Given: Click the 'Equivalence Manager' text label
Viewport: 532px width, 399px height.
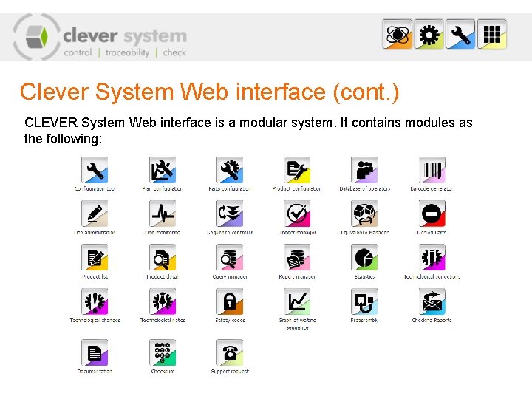Looking at the screenshot, I should [x=364, y=233].
